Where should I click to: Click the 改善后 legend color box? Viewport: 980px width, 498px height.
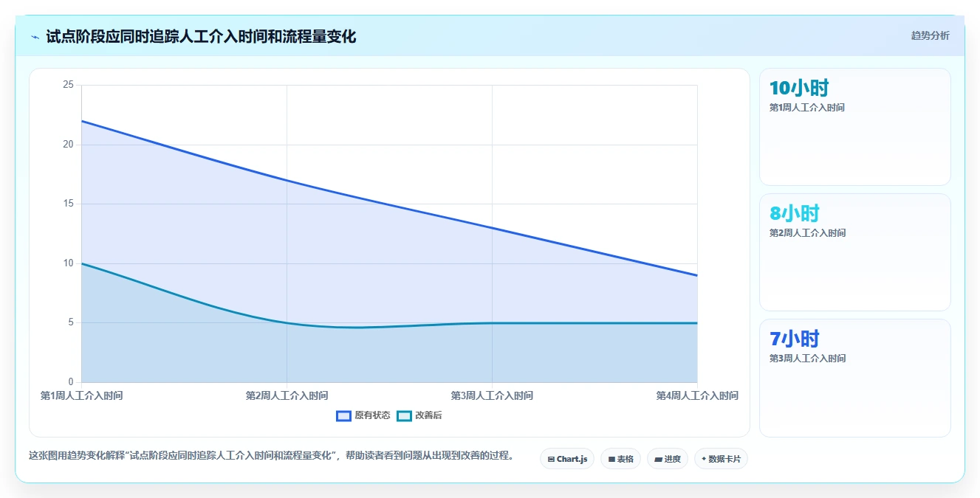click(x=404, y=415)
